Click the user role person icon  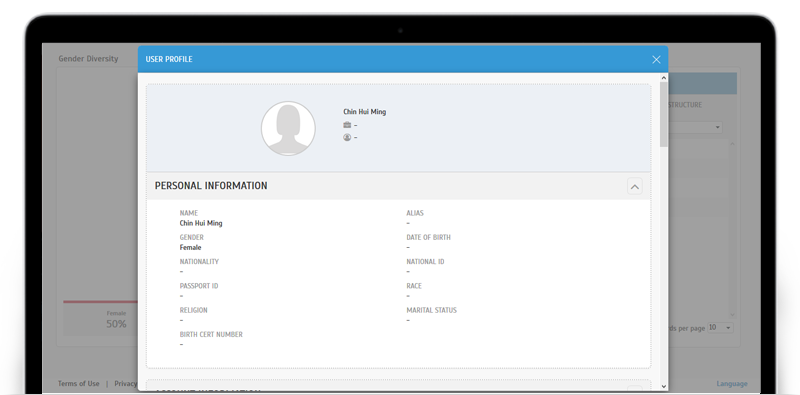347,137
